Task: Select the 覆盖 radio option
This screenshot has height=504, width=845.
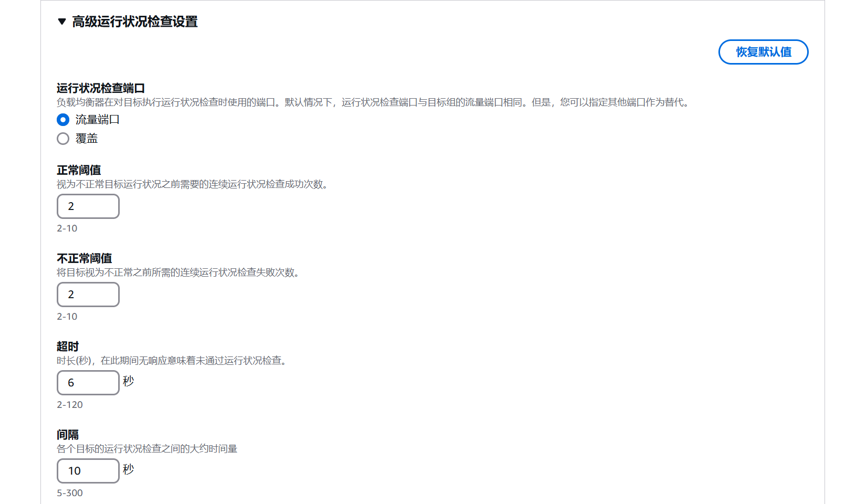Action: (63, 139)
